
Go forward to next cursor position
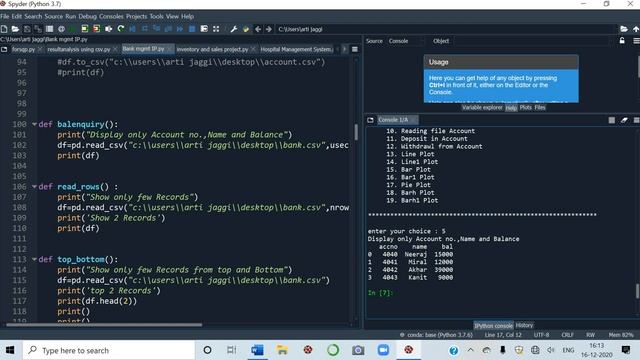269,29
